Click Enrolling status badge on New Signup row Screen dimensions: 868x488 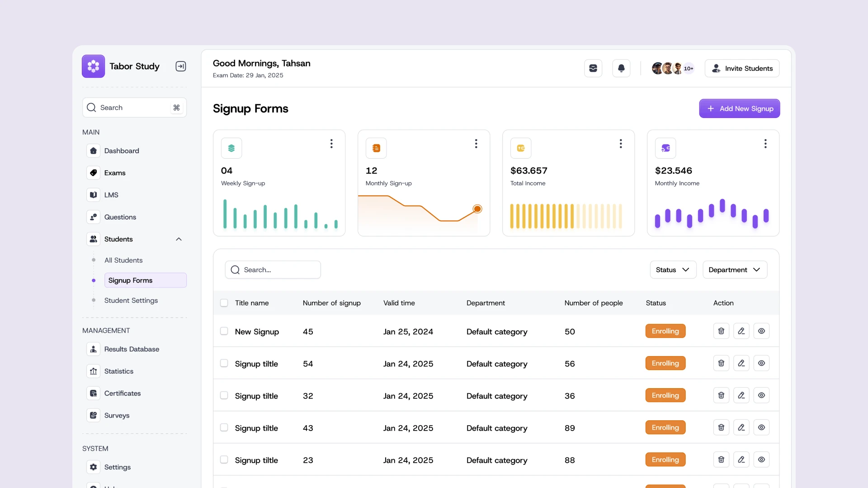tap(665, 331)
